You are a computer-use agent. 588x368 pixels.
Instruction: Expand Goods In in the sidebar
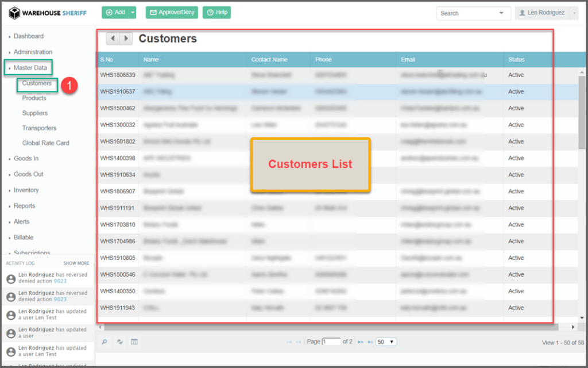(x=26, y=159)
